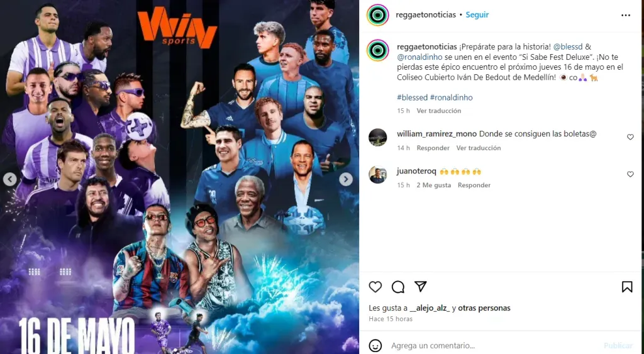Viewport: 644px width, 354px height.
Task: Click the @blessd mention link
Action: pyautogui.click(x=568, y=47)
